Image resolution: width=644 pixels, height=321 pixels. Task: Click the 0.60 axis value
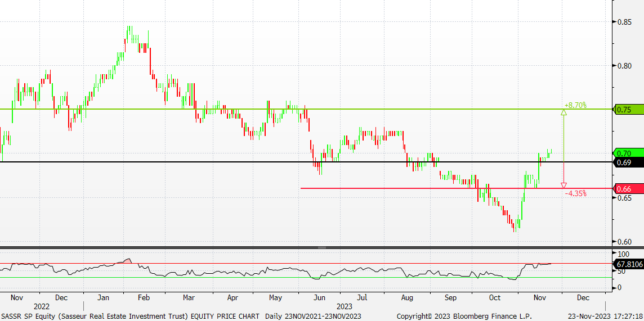coord(625,242)
